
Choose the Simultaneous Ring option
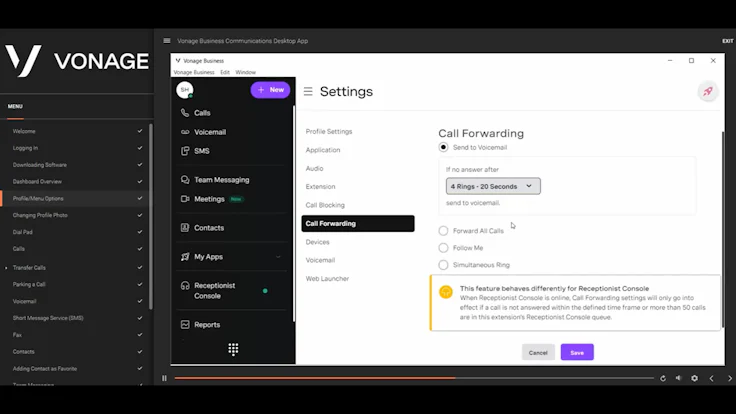coord(443,265)
